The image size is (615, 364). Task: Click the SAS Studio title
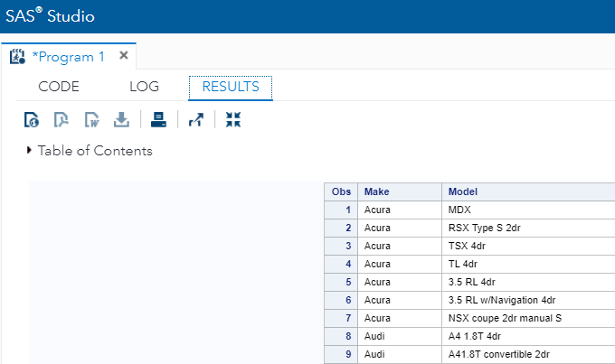(50, 16)
